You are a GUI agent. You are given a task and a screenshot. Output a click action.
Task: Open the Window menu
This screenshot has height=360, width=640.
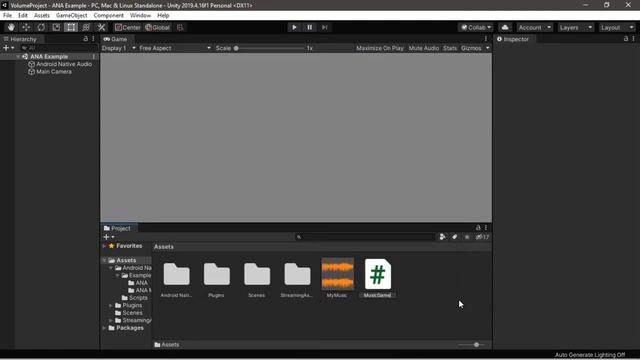point(140,16)
